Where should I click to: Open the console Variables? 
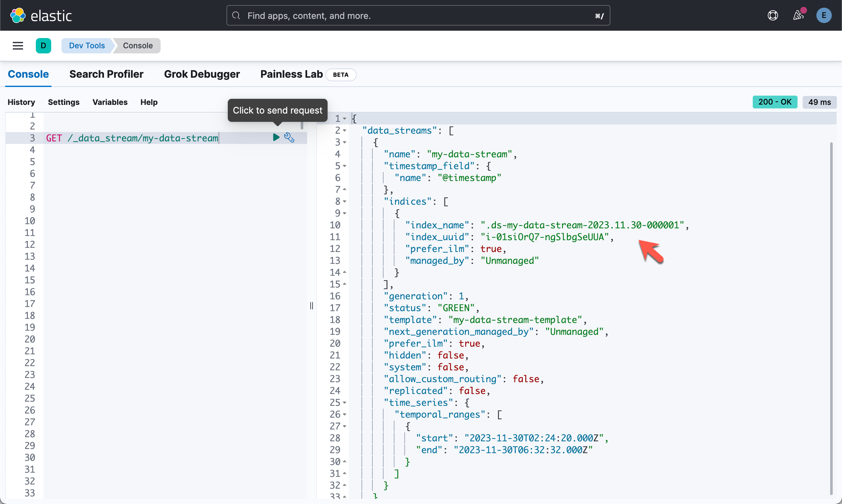pyautogui.click(x=110, y=102)
